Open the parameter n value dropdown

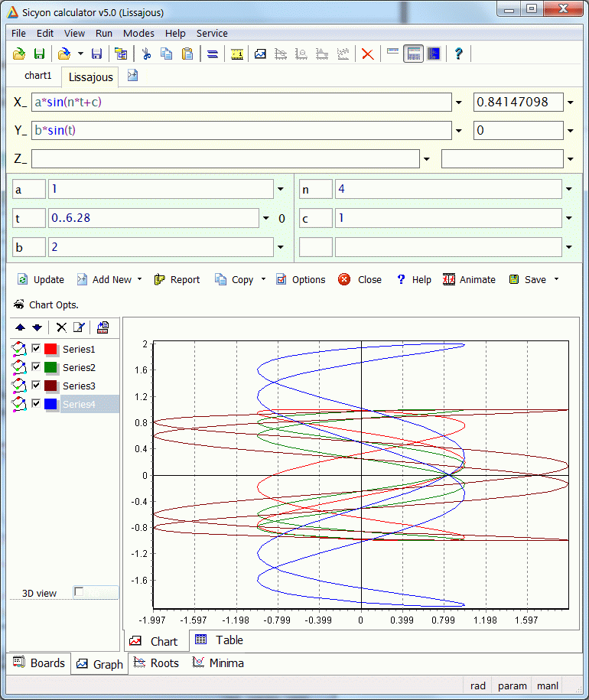pyautogui.click(x=569, y=189)
